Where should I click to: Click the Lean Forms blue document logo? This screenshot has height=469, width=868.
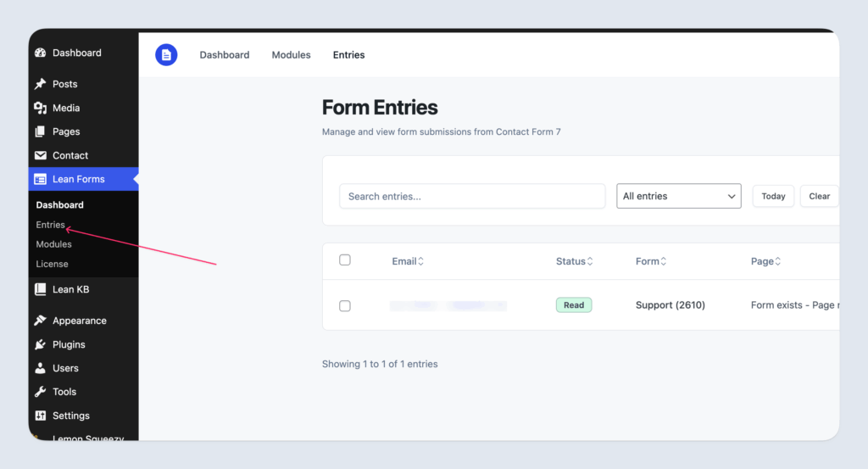coord(166,55)
